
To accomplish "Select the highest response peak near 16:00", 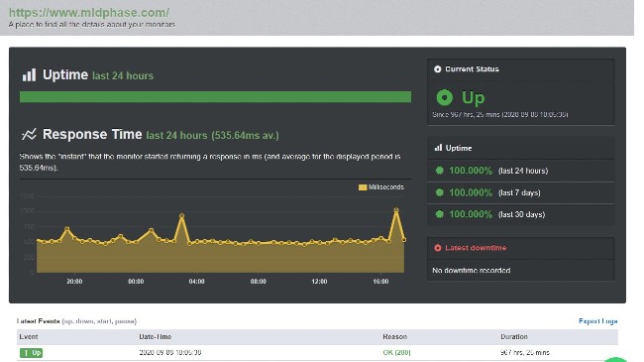I will 396,210.
